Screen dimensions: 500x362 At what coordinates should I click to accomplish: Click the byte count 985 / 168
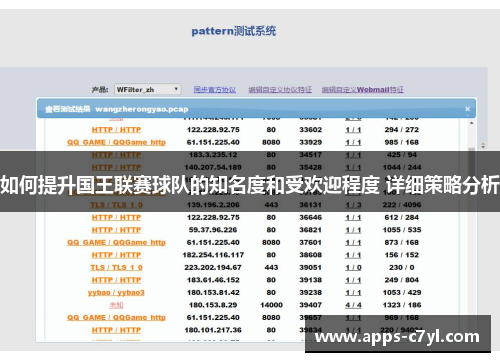click(402, 142)
